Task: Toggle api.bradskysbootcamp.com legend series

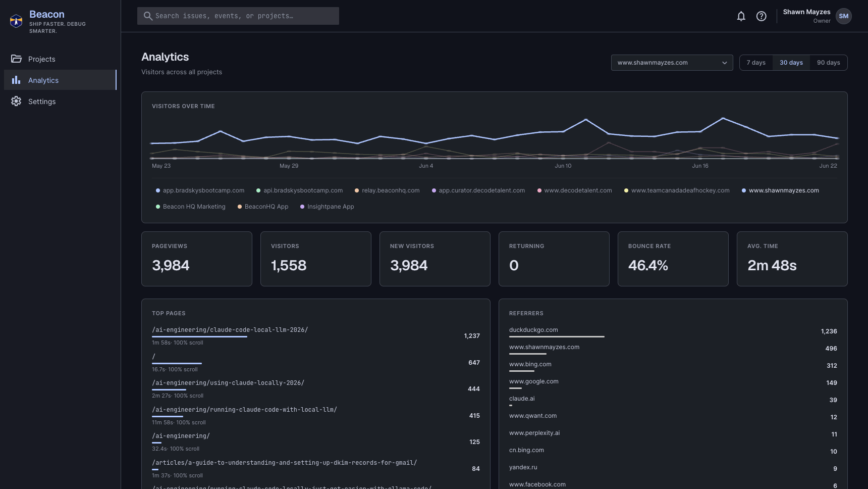Action: pyautogui.click(x=300, y=190)
